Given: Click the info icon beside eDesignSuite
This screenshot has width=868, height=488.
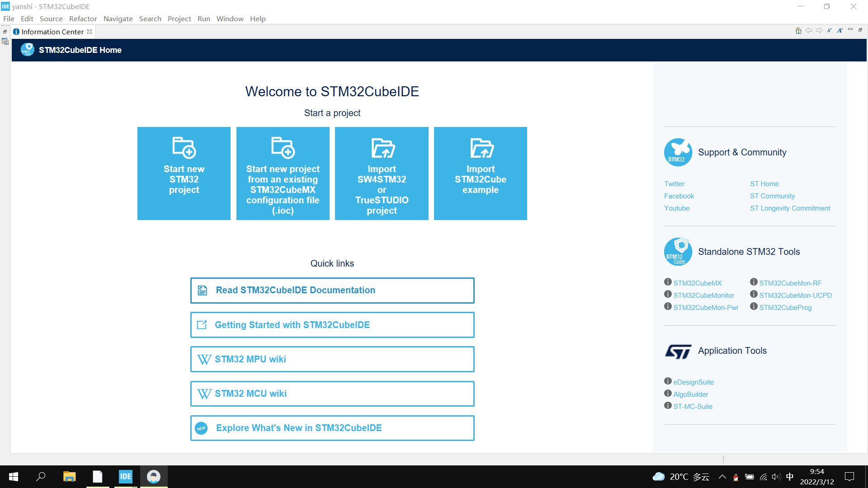Looking at the screenshot, I should click(668, 381).
